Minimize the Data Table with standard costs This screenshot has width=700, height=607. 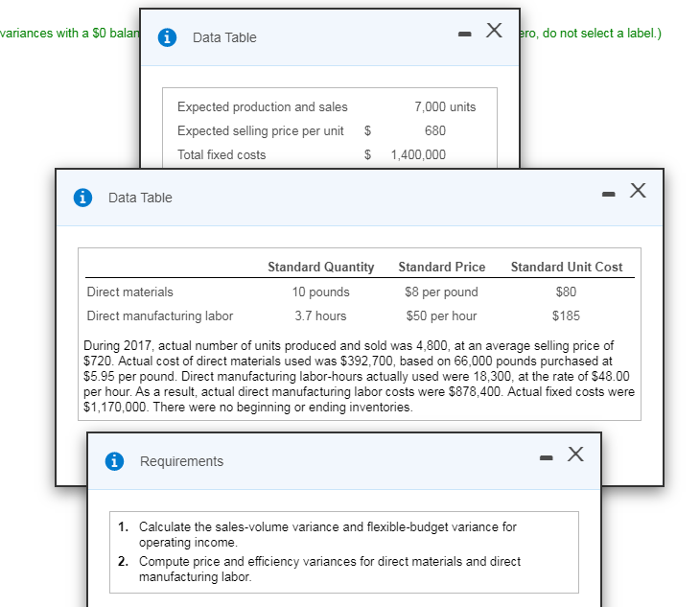tap(607, 193)
